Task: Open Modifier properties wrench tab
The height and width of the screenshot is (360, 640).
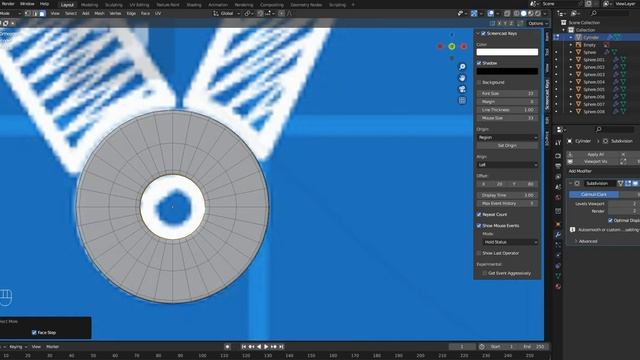Action: point(558,235)
